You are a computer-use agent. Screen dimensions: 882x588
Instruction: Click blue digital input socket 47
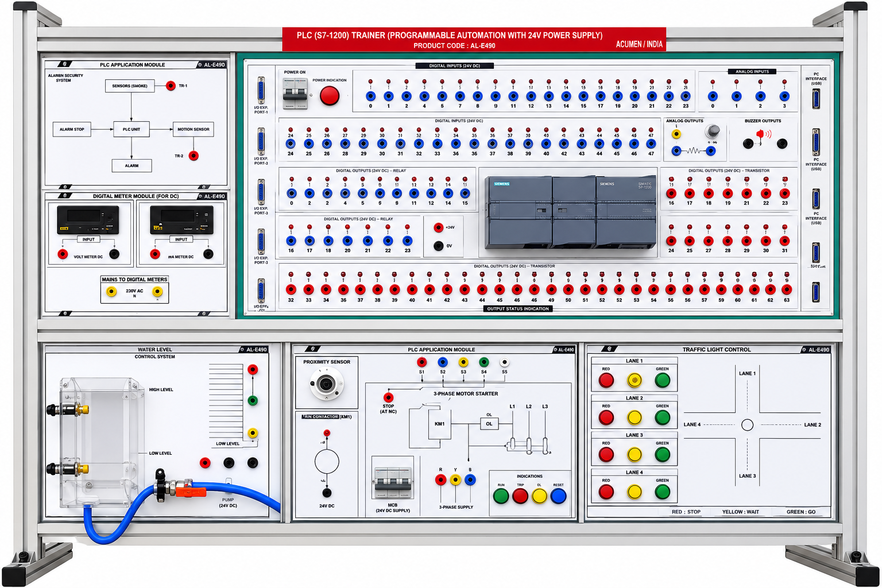click(x=651, y=144)
